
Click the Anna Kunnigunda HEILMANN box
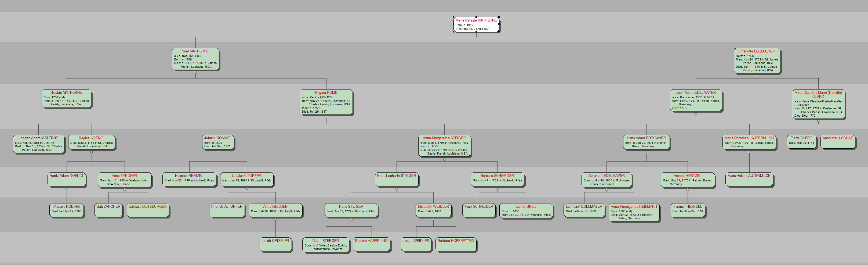tap(633, 212)
